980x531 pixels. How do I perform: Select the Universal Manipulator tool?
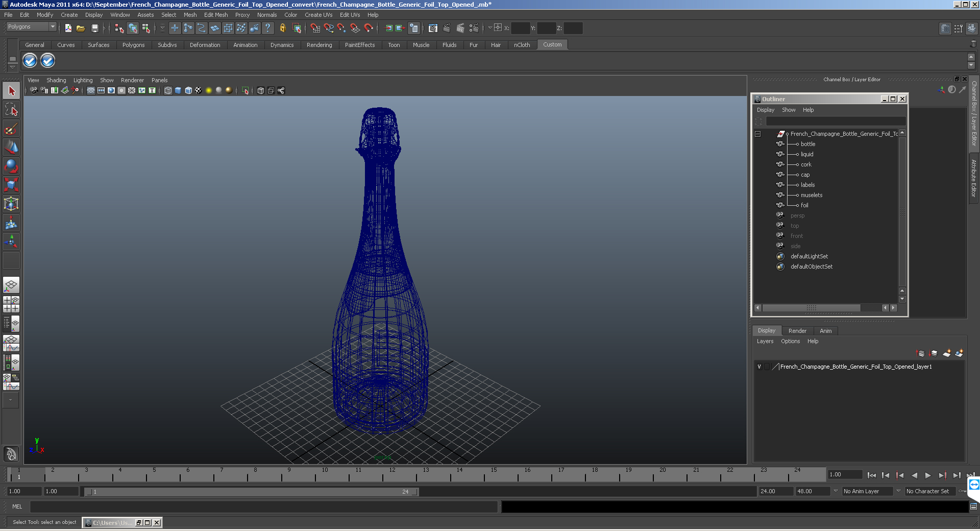click(x=11, y=204)
